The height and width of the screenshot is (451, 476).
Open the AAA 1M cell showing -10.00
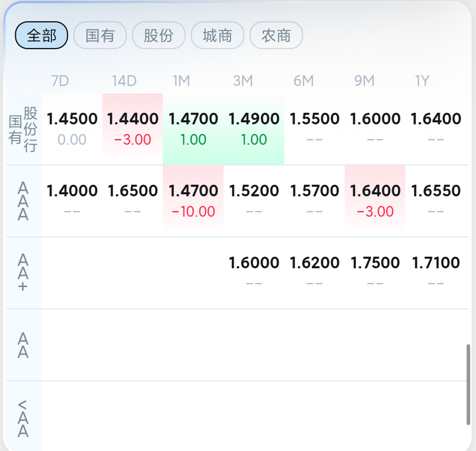point(193,202)
